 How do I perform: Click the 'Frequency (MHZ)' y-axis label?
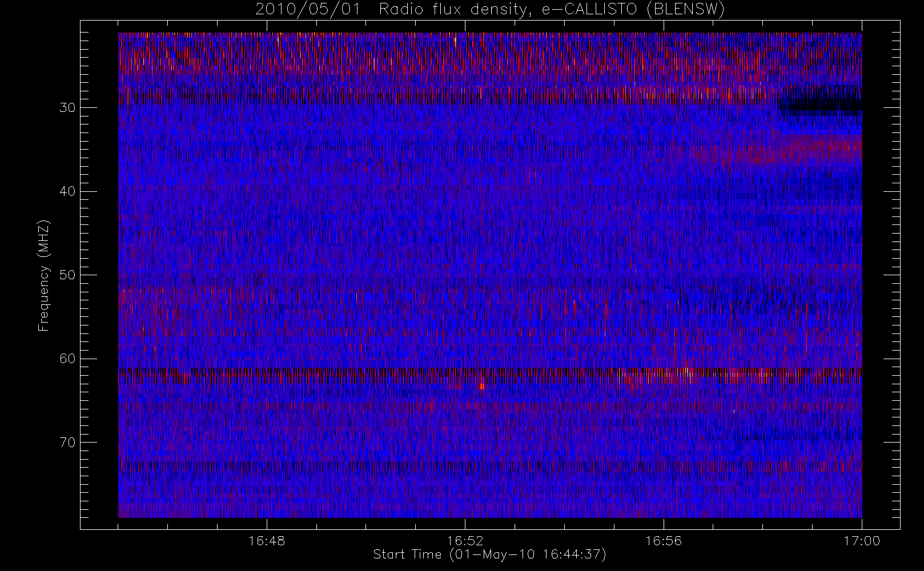[x=44, y=276]
